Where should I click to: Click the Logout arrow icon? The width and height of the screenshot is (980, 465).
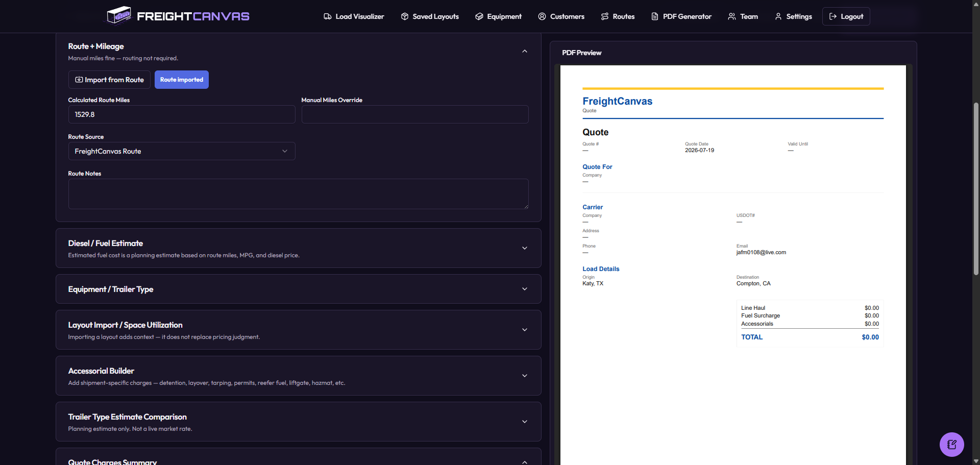tap(833, 16)
